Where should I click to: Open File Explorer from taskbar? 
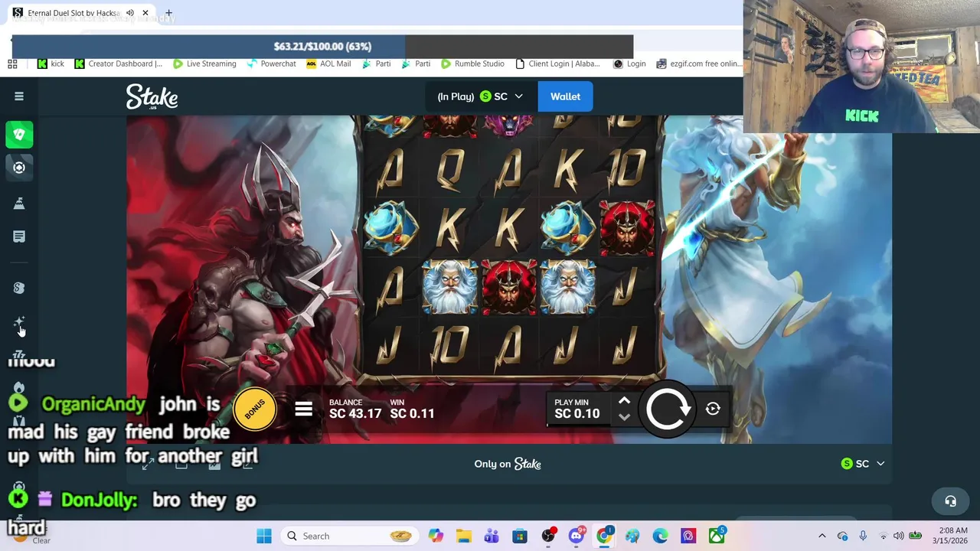click(463, 536)
